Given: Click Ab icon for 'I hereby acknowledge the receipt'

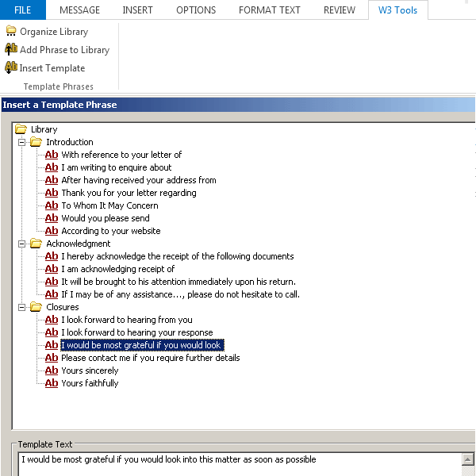Looking at the screenshot, I should (x=52, y=256).
